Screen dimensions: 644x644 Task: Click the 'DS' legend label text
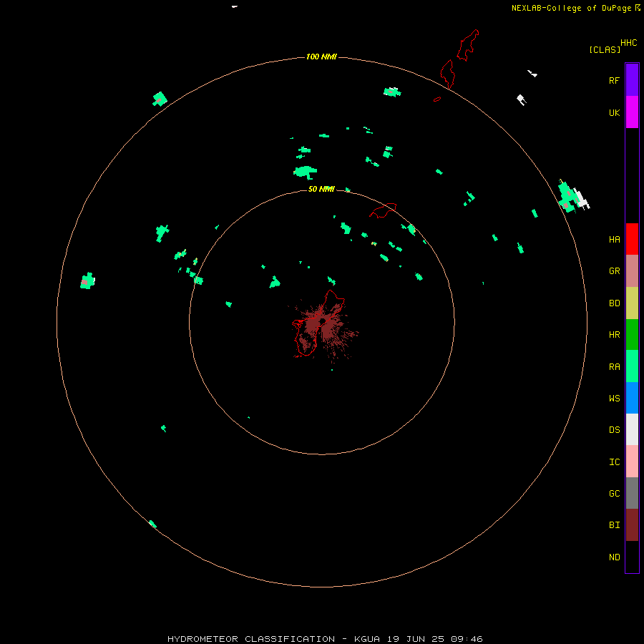point(614,430)
